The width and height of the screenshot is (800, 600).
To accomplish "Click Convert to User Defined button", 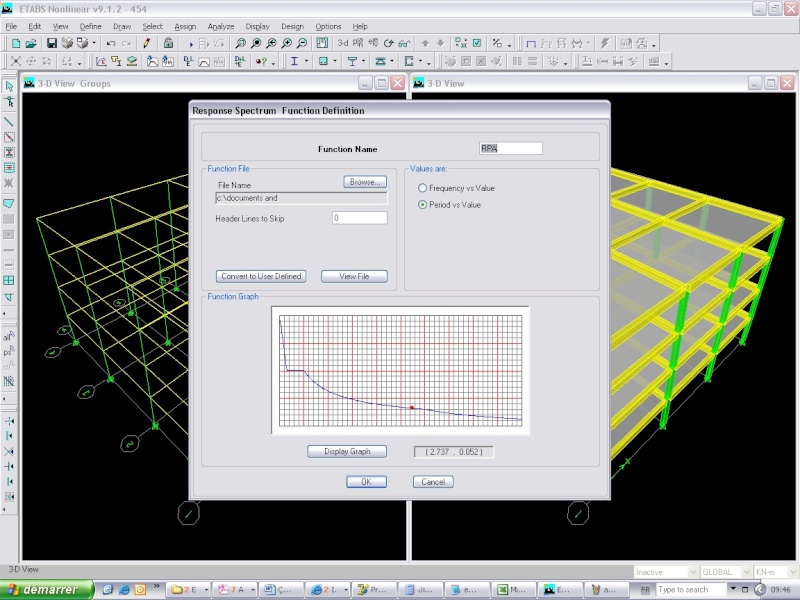I will coord(261,276).
